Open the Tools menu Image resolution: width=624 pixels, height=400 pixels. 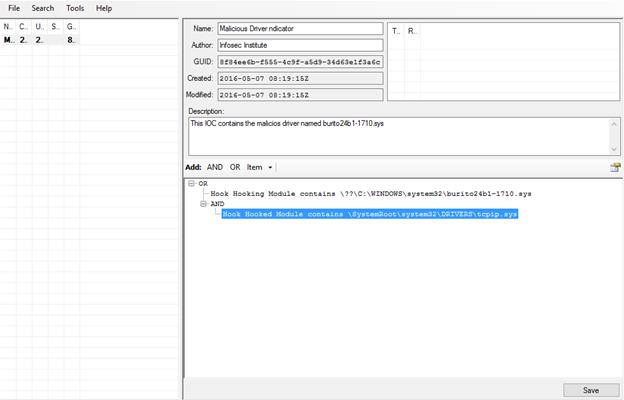tap(75, 8)
